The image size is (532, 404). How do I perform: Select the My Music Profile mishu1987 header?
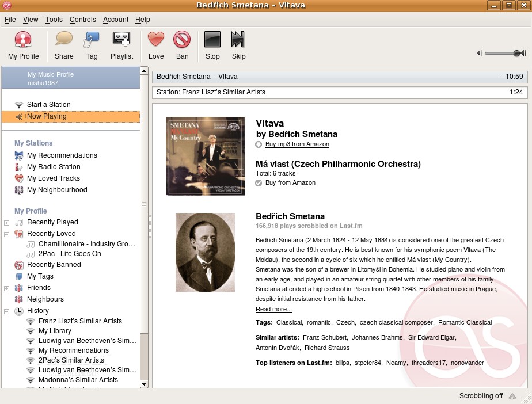(71, 78)
